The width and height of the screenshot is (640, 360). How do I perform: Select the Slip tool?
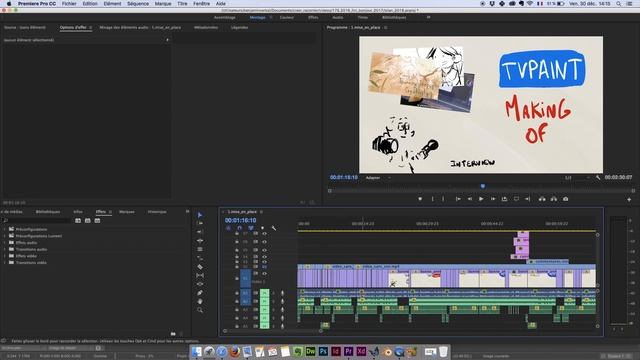(x=200, y=276)
